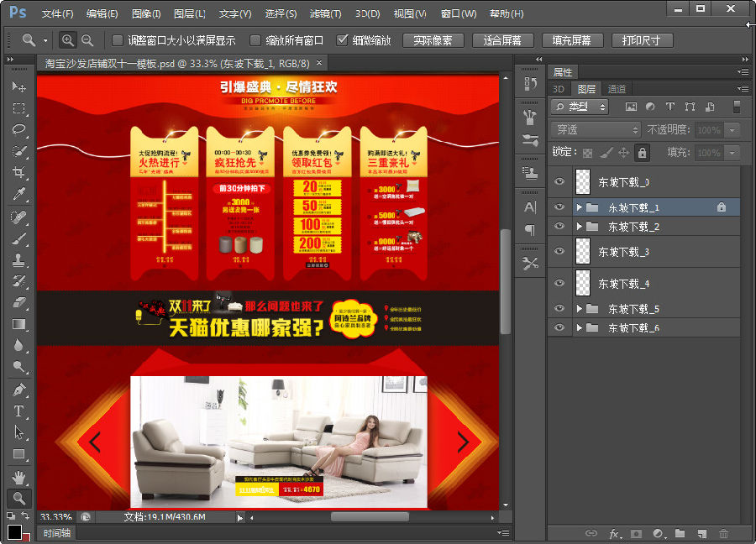
Task: Select the Crop tool
Action: pos(18,170)
